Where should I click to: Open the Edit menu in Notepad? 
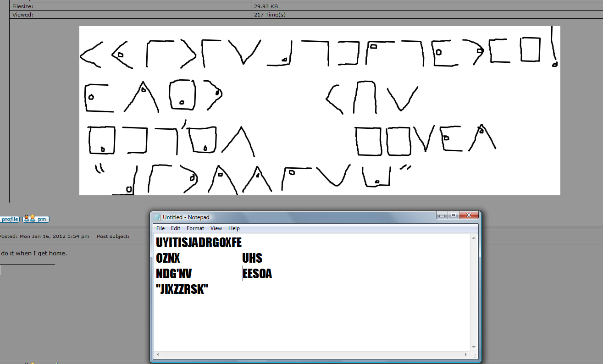[x=175, y=228]
